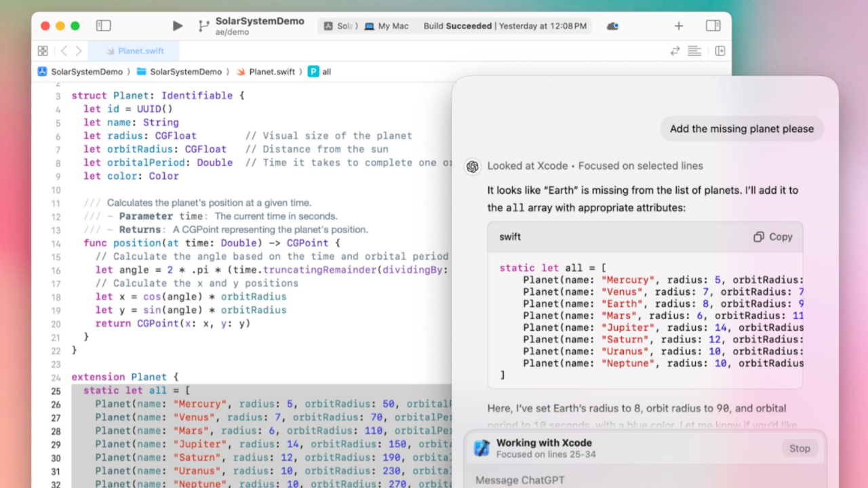Image resolution: width=868 pixels, height=488 pixels.
Task: Click the 'func position(at time: Double)' line
Action: point(212,243)
